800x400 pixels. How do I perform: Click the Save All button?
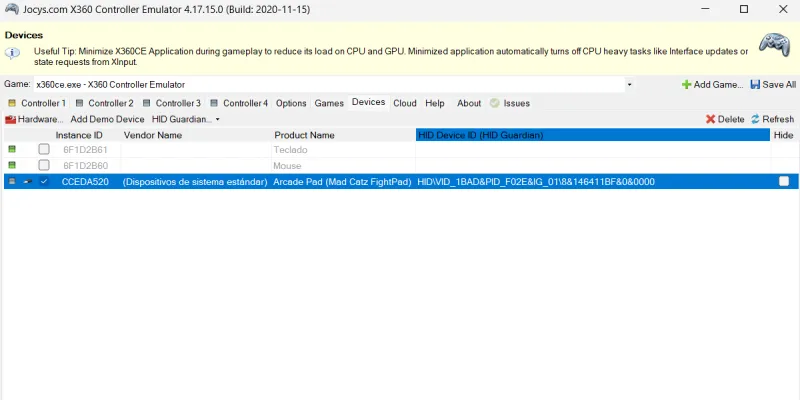pos(773,85)
